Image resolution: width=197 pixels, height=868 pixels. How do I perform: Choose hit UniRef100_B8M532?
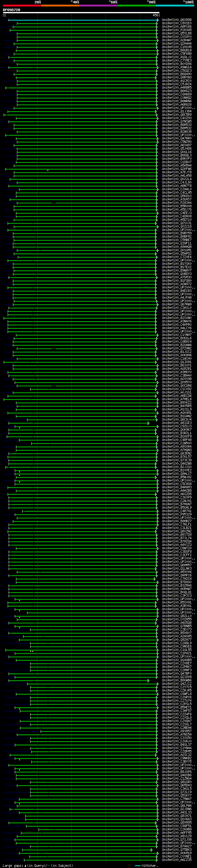[x=177, y=128]
